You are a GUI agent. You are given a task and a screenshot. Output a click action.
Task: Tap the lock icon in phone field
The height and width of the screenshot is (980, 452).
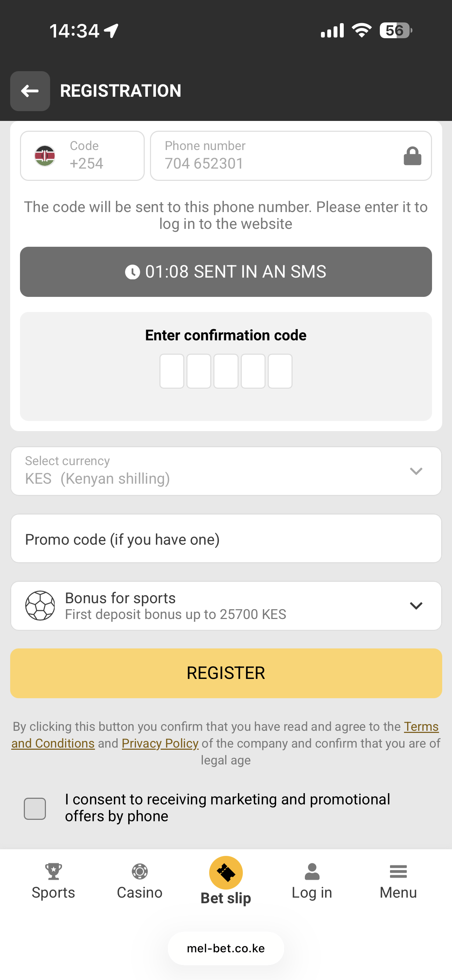tap(412, 156)
